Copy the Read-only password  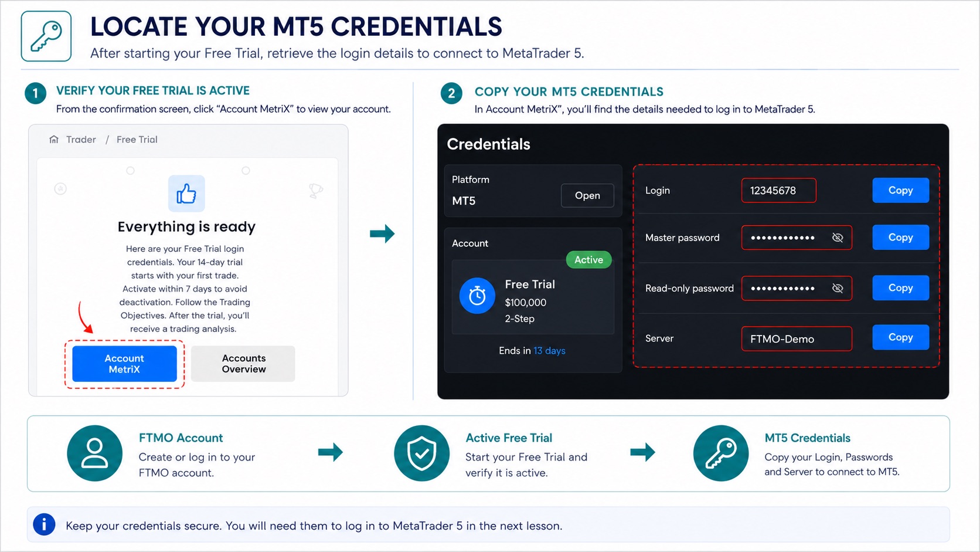click(x=900, y=287)
